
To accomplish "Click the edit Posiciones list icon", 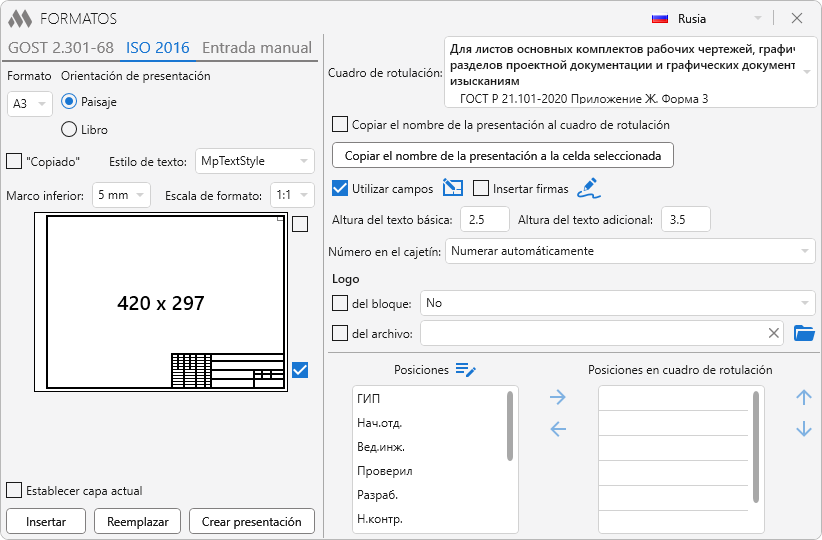I will coord(465,370).
